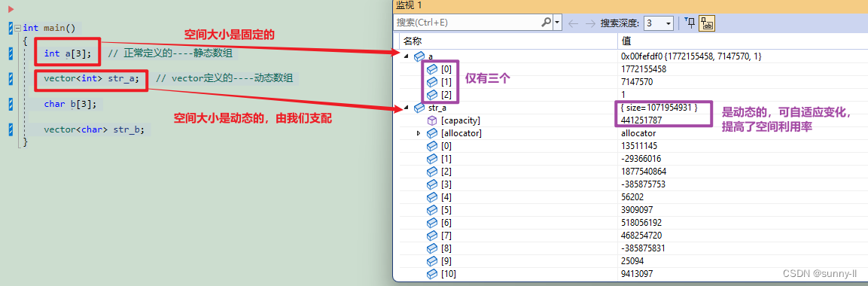
Task: Click the [capacity] member icon
Action: (x=432, y=120)
